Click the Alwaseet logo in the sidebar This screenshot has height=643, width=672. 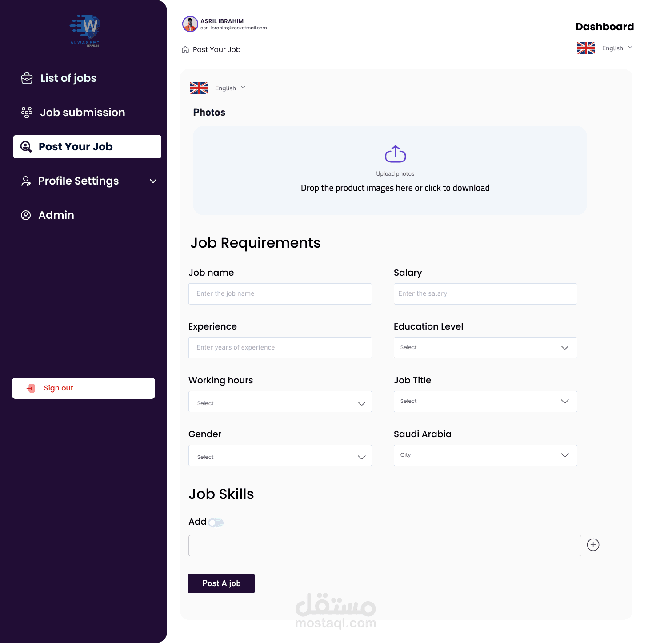(85, 30)
